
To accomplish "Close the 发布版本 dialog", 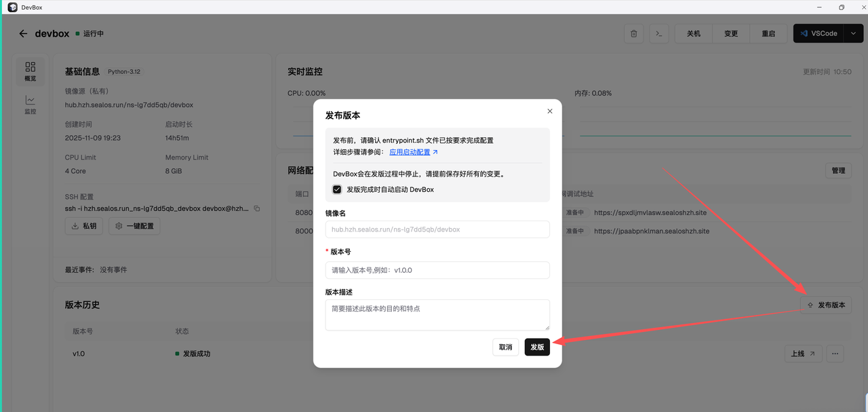I will pos(549,111).
